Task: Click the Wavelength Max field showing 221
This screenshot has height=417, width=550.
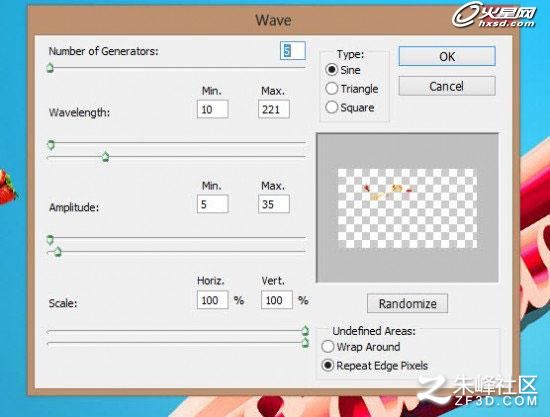Action: click(x=274, y=109)
